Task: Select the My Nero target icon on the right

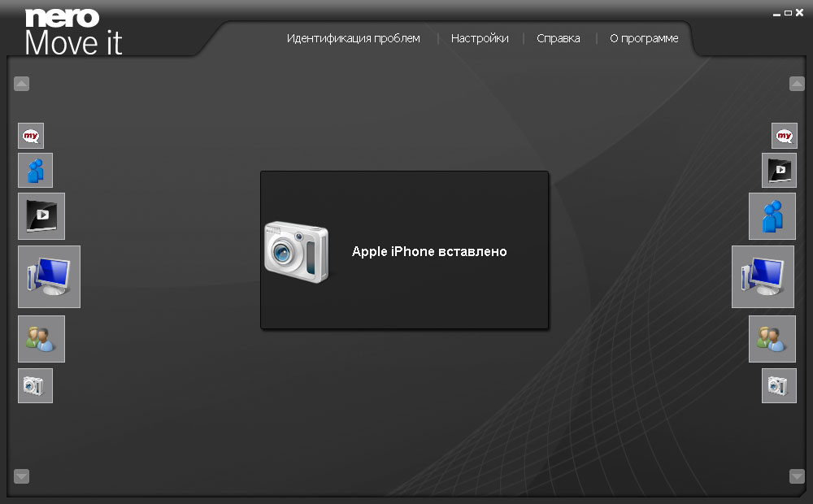Action: 784,136
